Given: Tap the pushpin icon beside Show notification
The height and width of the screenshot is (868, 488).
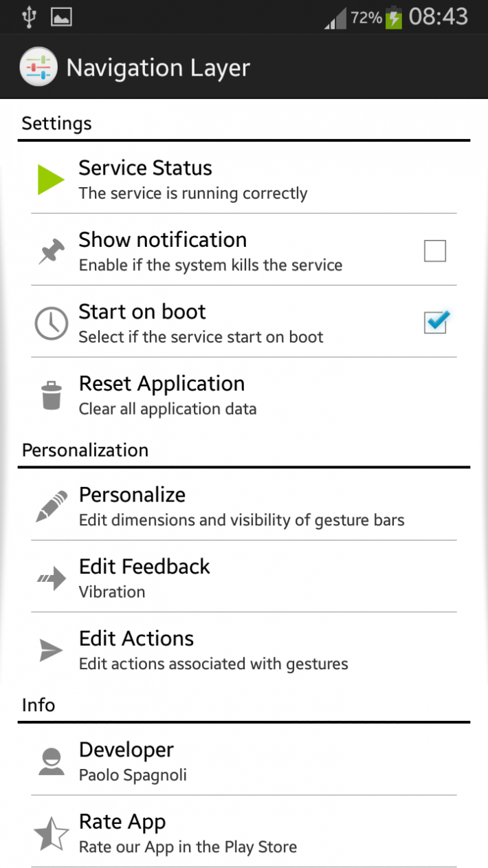Looking at the screenshot, I should (x=51, y=252).
